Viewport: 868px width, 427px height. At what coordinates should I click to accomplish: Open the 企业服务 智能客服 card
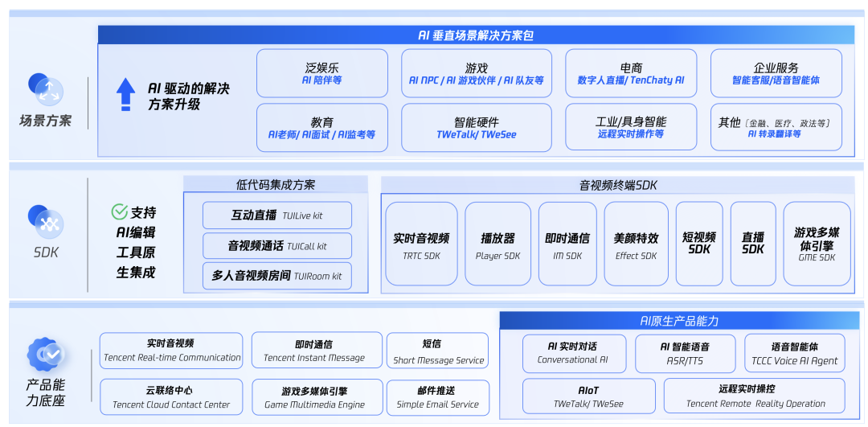point(776,73)
